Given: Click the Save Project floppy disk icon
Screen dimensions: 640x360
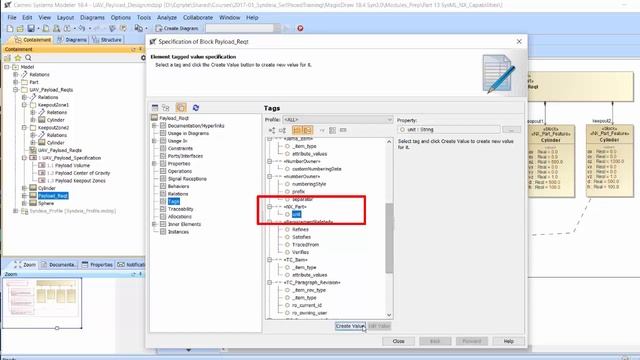Looking at the screenshot, I should coord(31,29).
